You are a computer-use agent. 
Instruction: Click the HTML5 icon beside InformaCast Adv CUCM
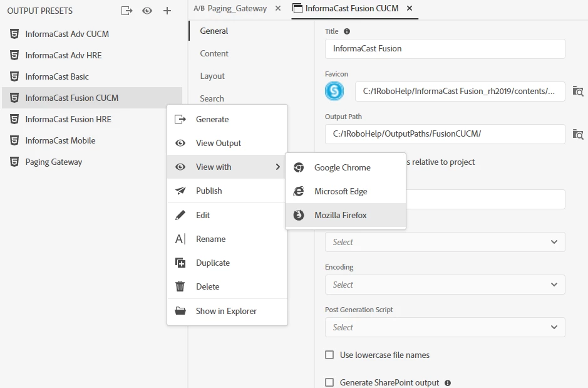pyautogui.click(x=14, y=34)
